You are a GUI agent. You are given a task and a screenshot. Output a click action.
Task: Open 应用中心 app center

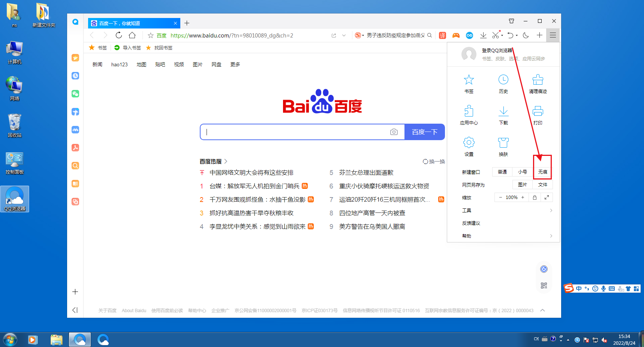469,115
